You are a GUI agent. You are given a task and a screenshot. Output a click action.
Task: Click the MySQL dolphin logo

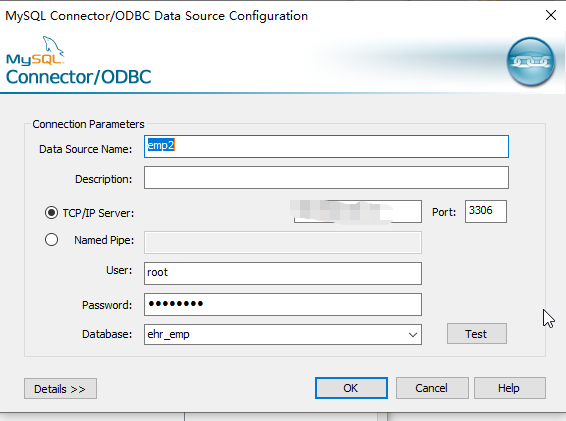tap(35, 51)
